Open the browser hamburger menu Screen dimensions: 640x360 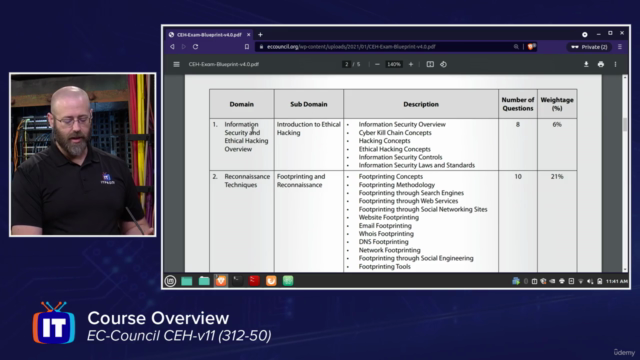[x=620, y=47]
